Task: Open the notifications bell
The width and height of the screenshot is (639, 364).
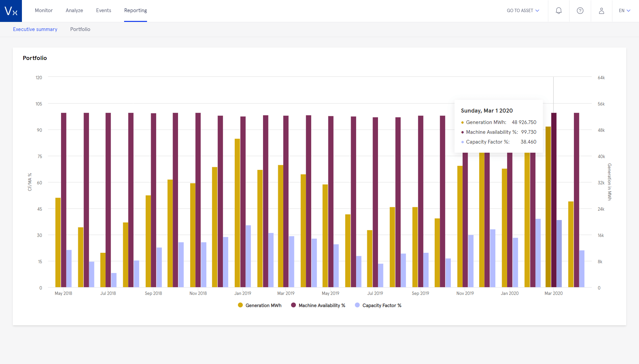Action: 559,11
